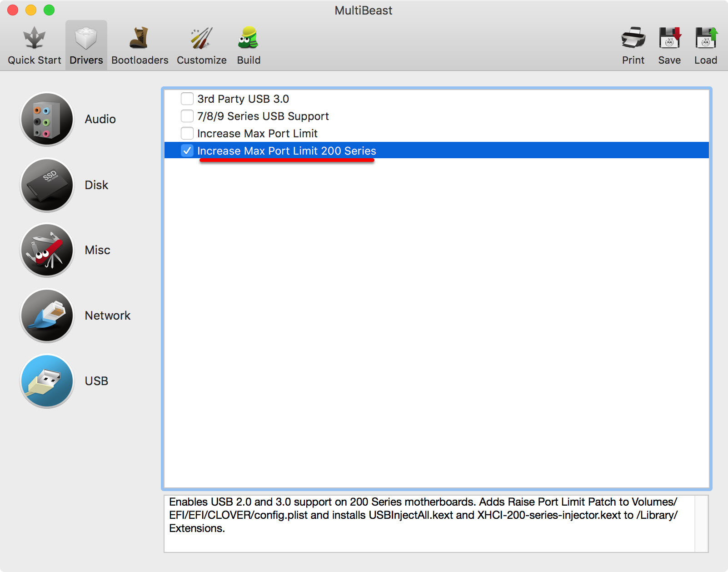Screen dimensions: 728x572
Task: Select the "Increase Max Port Limit" row text
Action: click(257, 133)
